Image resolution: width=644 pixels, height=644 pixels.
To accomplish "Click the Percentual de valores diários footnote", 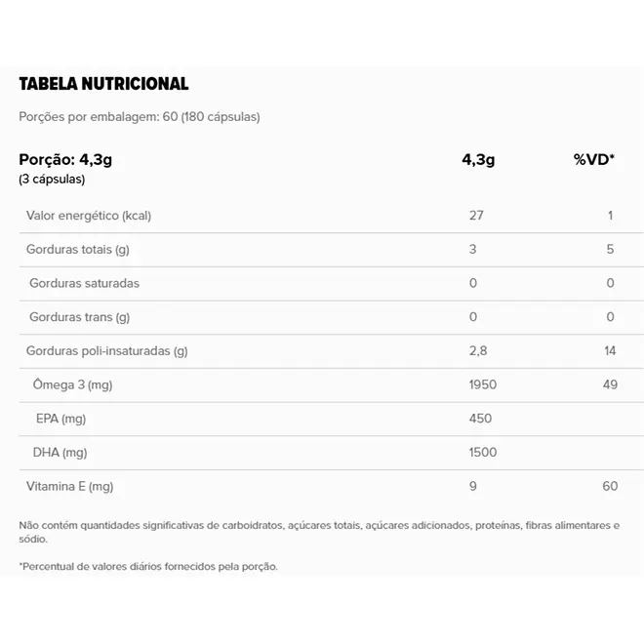I will click(148, 566).
